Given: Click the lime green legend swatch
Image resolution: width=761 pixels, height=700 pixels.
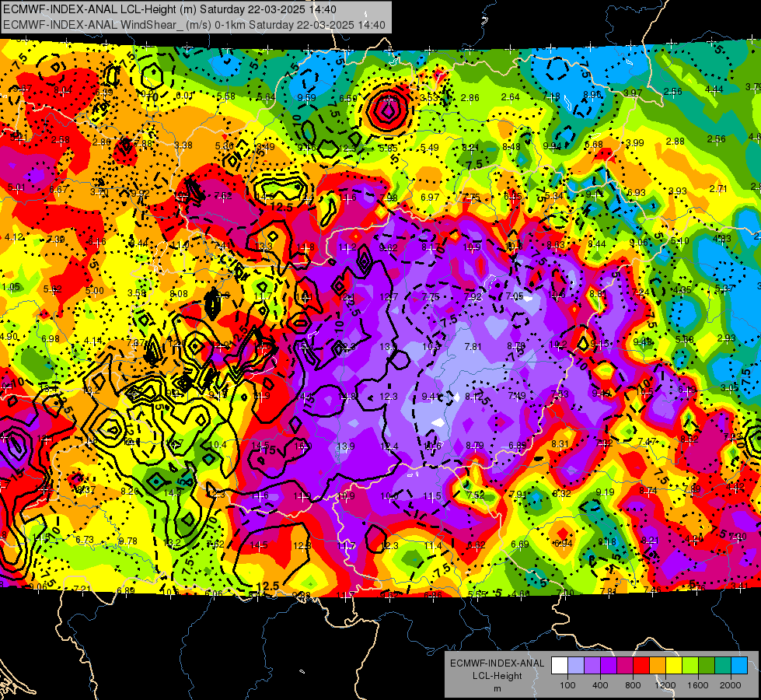Looking at the screenshot, I should (690, 666).
